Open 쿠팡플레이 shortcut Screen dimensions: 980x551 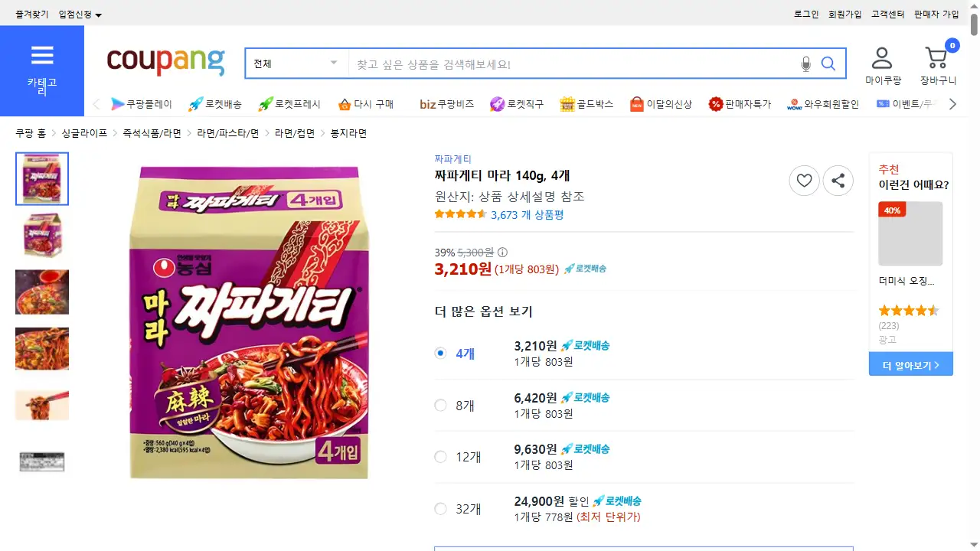coord(142,104)
